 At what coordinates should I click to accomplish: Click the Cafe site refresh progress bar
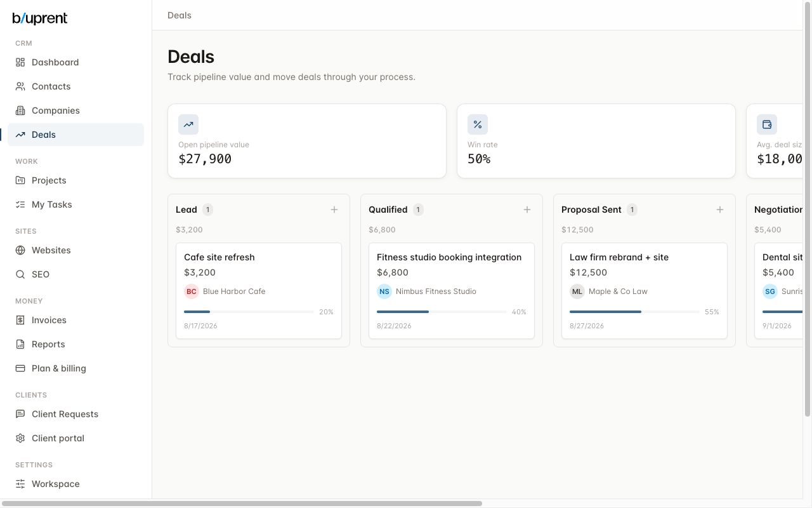point(249,312)
